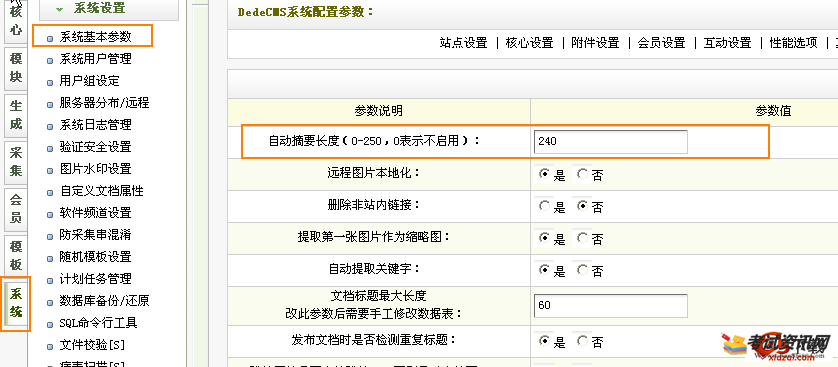Switch to the 核心 vertical tab
Screen dimensions: 838x367
(16, 21)
